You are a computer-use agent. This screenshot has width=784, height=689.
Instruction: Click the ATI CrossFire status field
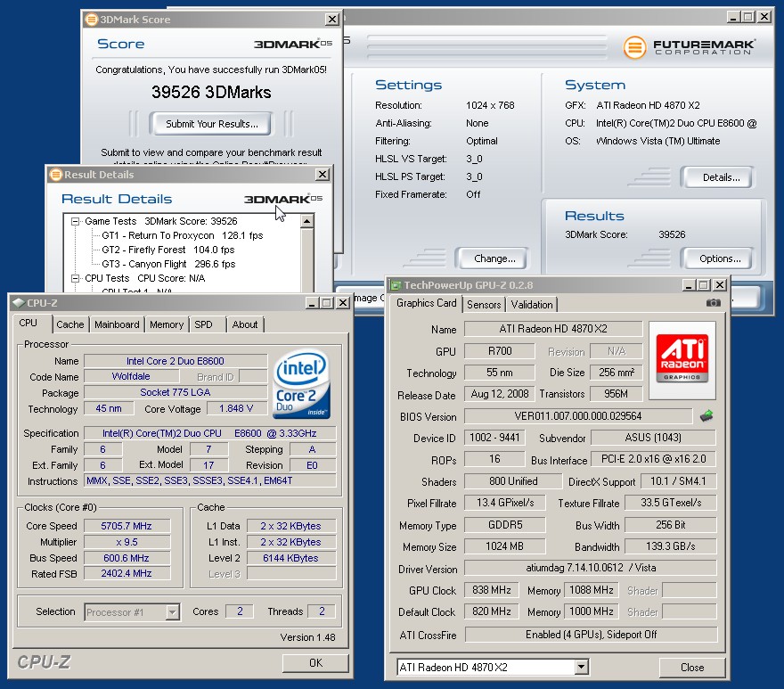tap(591, 635)
